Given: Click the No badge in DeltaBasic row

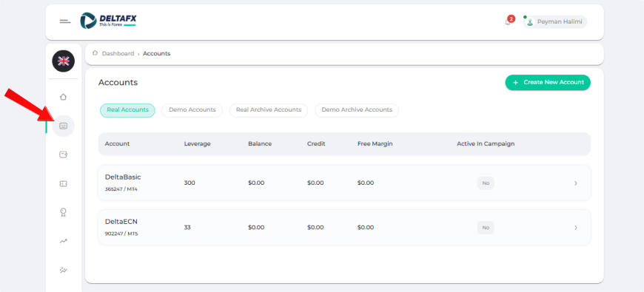Looking at the screenshot, I should 486,183.
